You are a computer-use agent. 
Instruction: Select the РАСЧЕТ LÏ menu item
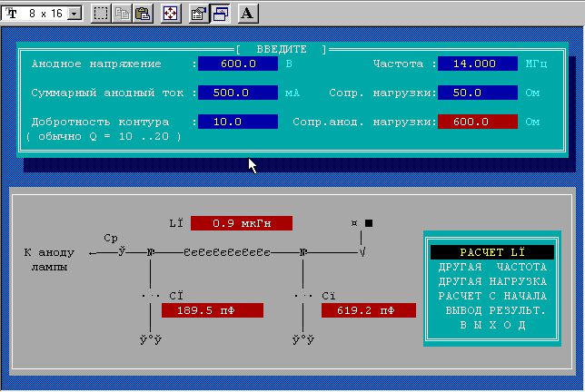click(x=491, y=252)
